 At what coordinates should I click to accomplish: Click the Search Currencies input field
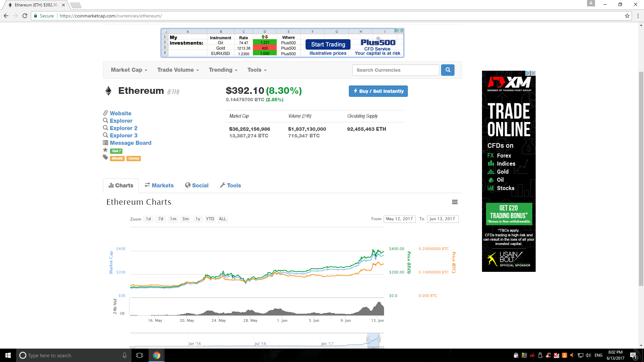tap(396, 70)
